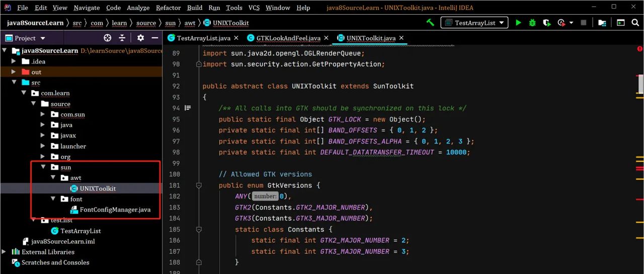The height and width of the screenshot is (274, 644).
Task: Click the 'learn' breadcrumb in navigation bar
Action: (x=119, y=23)
